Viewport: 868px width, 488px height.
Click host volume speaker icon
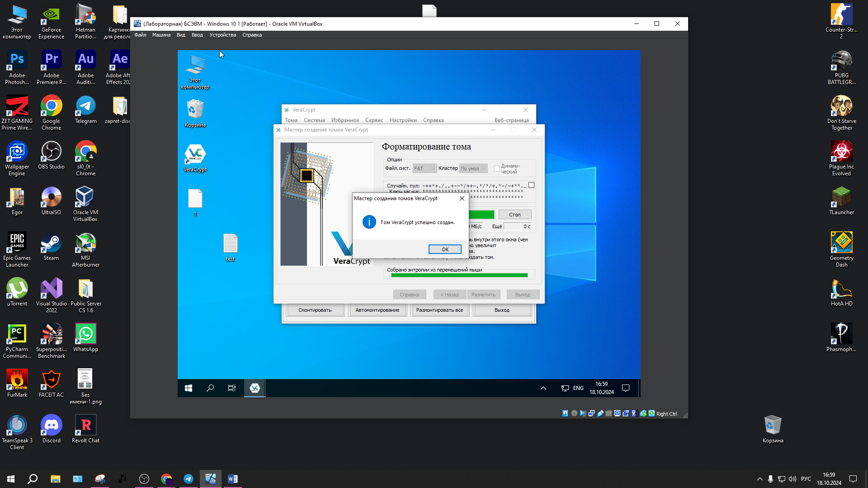point(792,479)
